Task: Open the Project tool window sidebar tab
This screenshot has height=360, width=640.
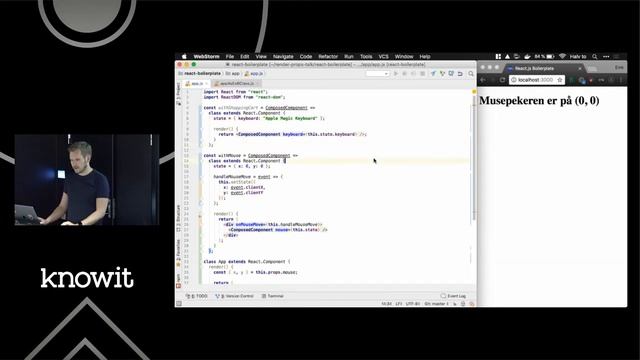Action: click(178, 94)
